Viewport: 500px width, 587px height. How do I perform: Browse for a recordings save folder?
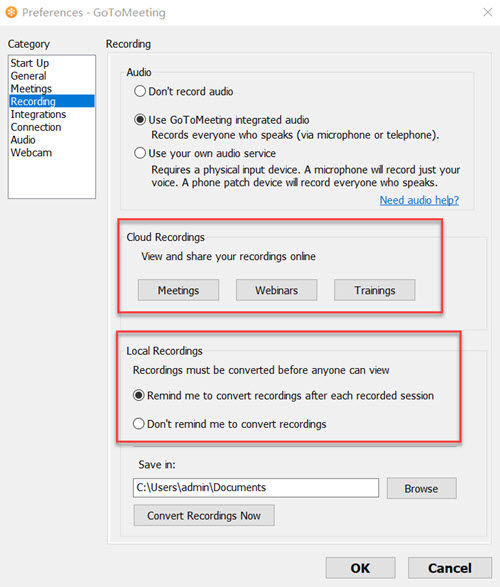(x=421, y=488)
